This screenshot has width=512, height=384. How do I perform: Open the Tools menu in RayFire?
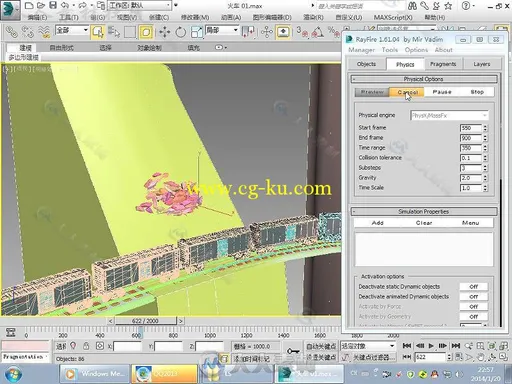coord(390,50)
